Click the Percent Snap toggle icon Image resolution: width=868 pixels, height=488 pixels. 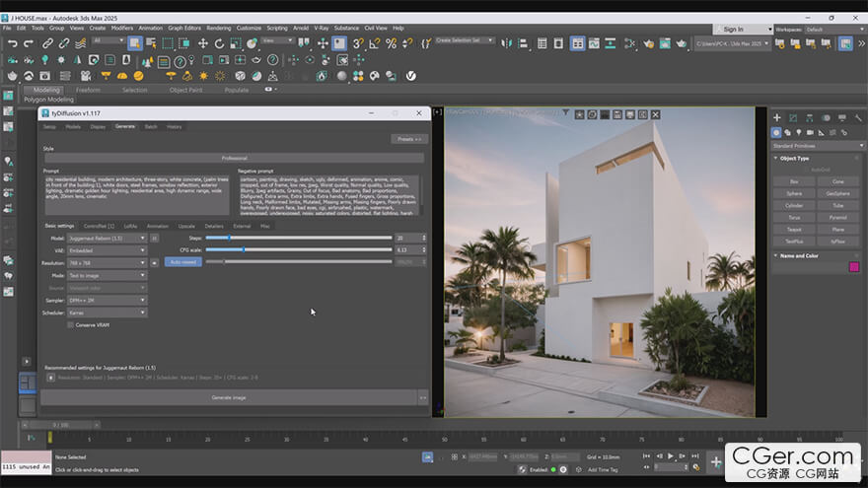(392, 43)
